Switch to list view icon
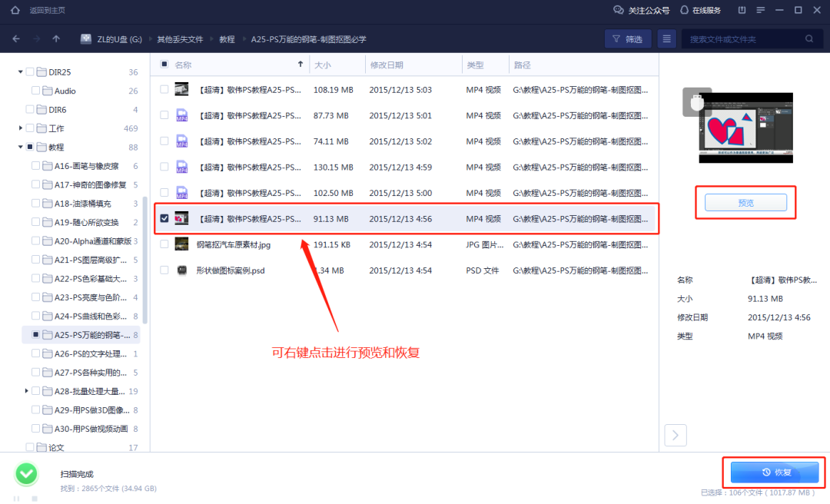 [666, 38]
